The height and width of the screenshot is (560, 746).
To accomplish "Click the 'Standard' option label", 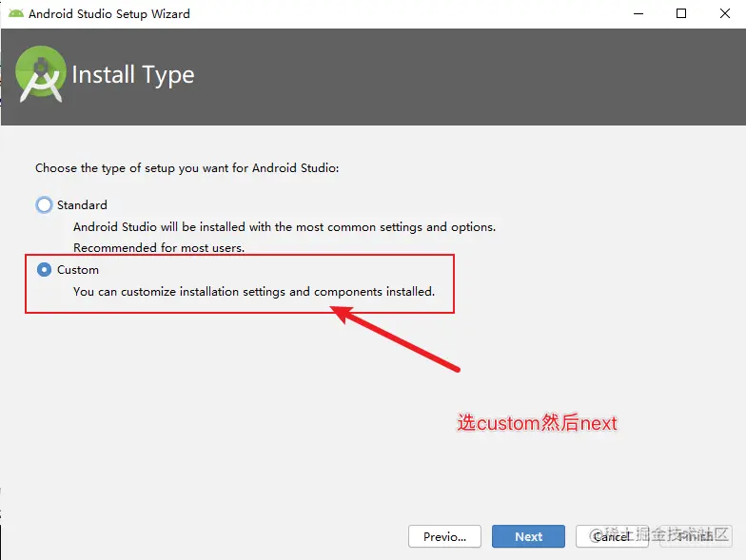I will click(82, 205).
